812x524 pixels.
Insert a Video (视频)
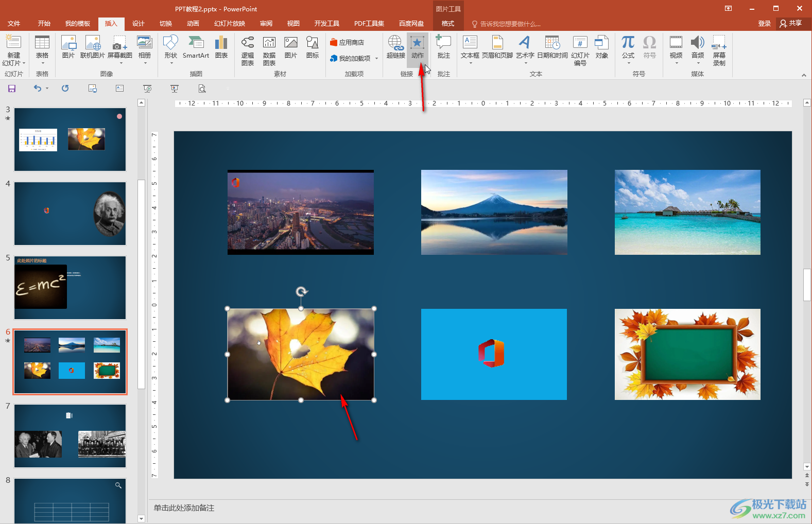click(676, 49)
